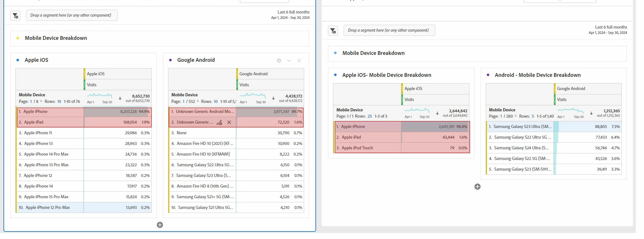Viewport: 644px width, 239px height.
Task: Select Apple iPhone 14 Pro Max row
Action: [84, 154]
